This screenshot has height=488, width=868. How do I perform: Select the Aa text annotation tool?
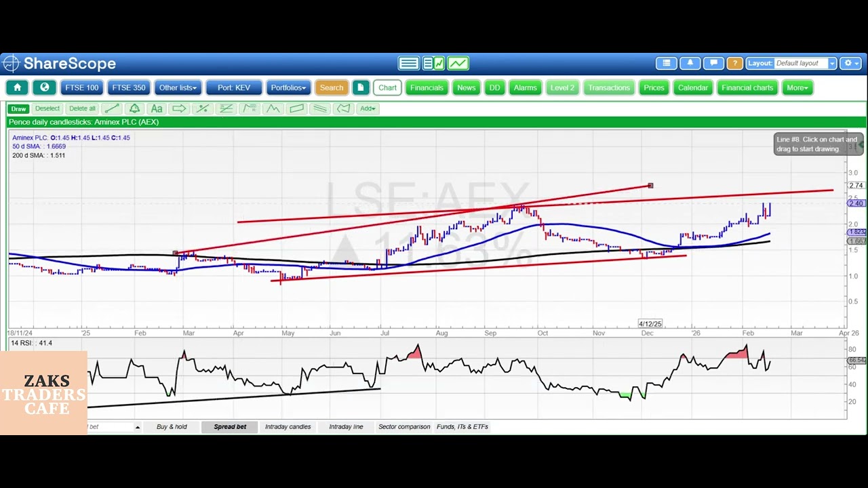pos(157,108)
